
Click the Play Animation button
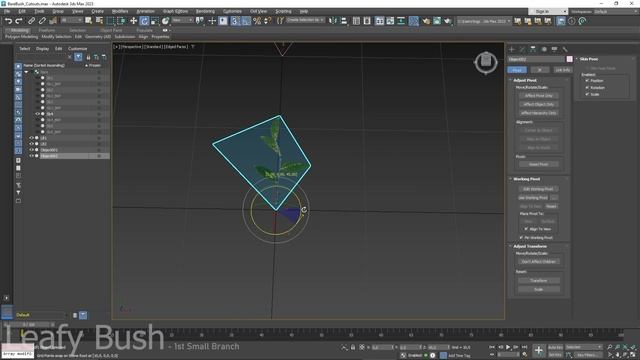pos(508,347)
